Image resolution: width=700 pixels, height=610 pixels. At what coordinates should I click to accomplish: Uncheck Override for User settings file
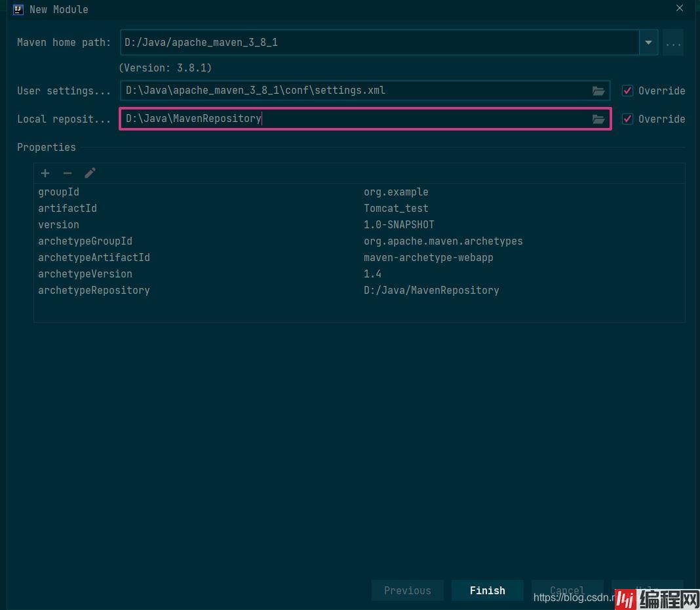[x=628, y=91]
